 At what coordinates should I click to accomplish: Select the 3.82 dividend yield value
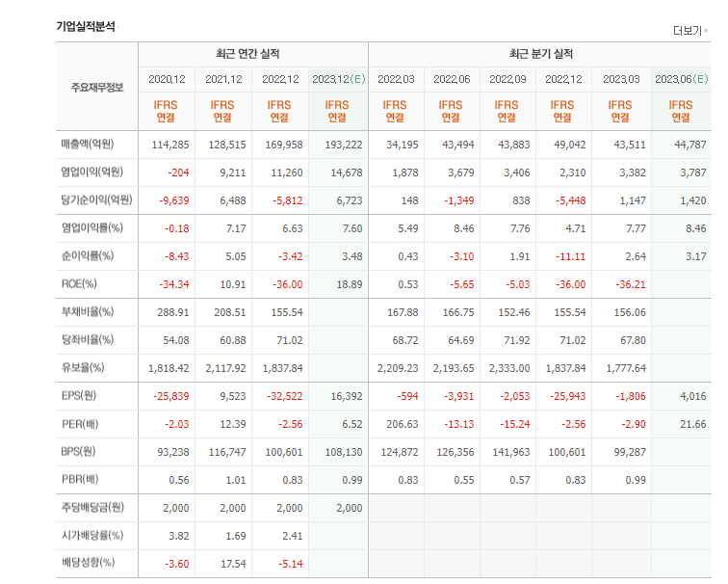(179, 536)
